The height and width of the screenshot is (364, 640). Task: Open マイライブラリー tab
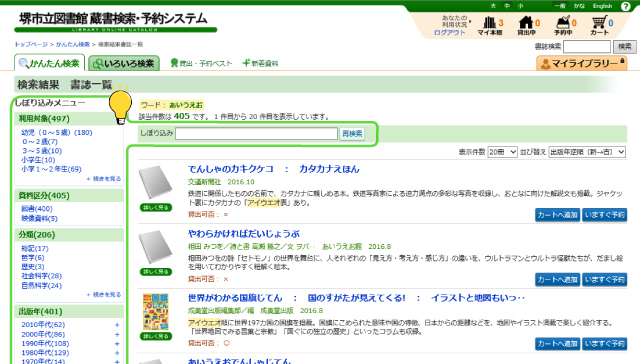point(582,63)
